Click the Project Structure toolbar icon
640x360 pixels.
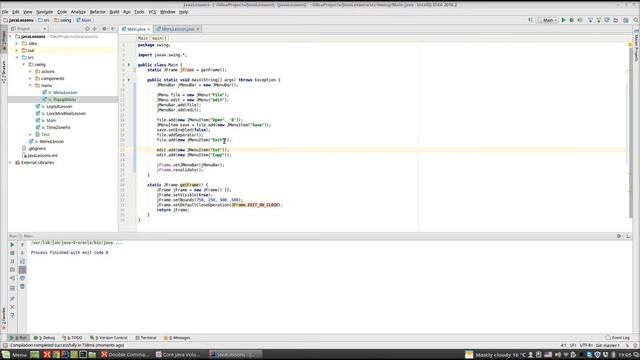pyautogui.click(x=626, y=20)
